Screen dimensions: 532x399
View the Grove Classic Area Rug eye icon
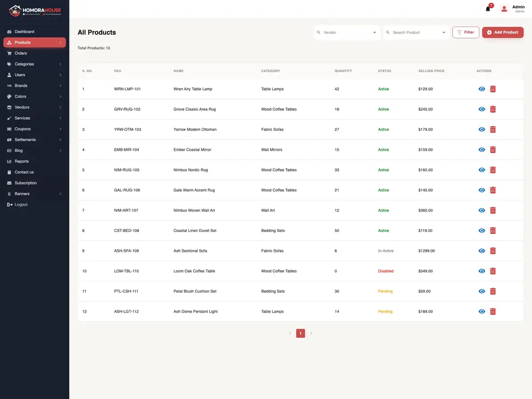pyautogui.click(x=482, y=110)
